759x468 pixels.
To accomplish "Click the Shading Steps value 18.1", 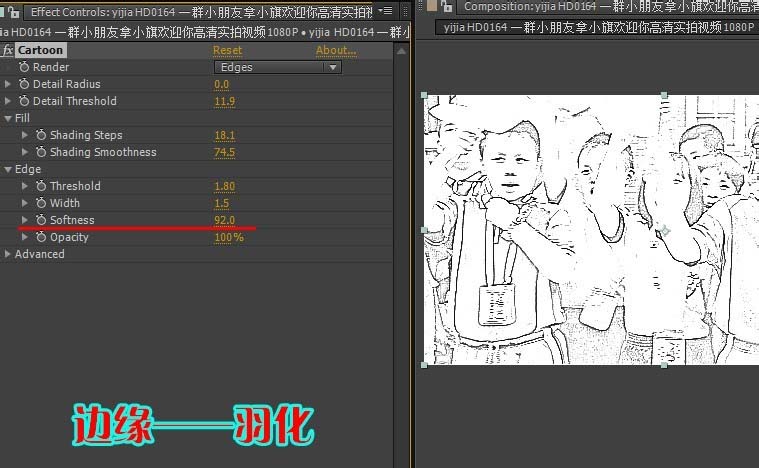I will point(225,135).
